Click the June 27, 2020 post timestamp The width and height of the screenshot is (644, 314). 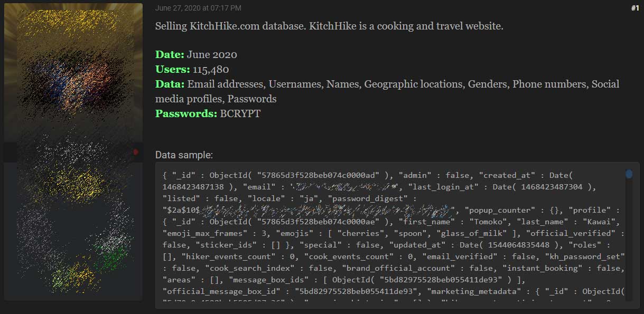coord(198,8)
